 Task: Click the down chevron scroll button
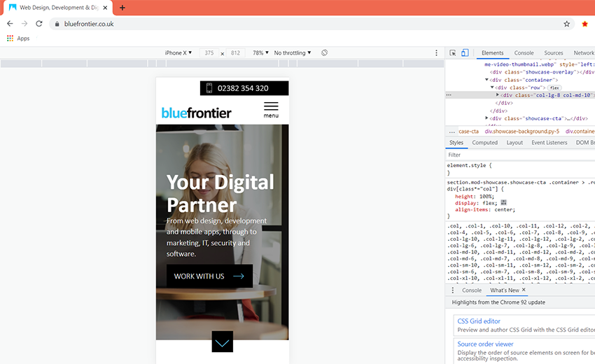point(223,342)
